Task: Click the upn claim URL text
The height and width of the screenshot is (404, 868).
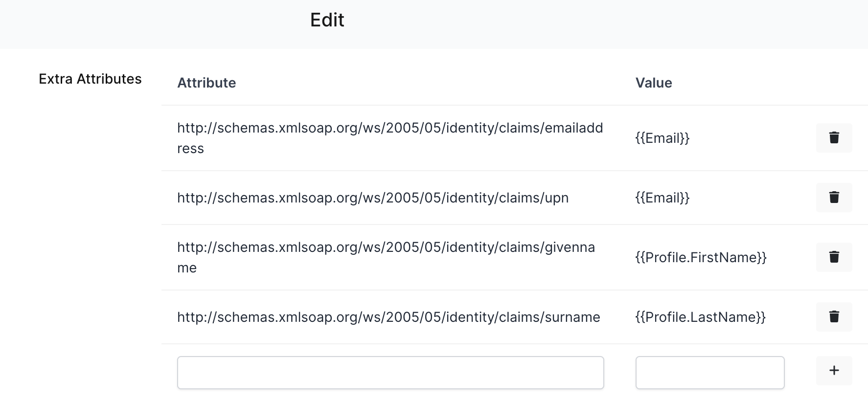Action: (372, 198)
